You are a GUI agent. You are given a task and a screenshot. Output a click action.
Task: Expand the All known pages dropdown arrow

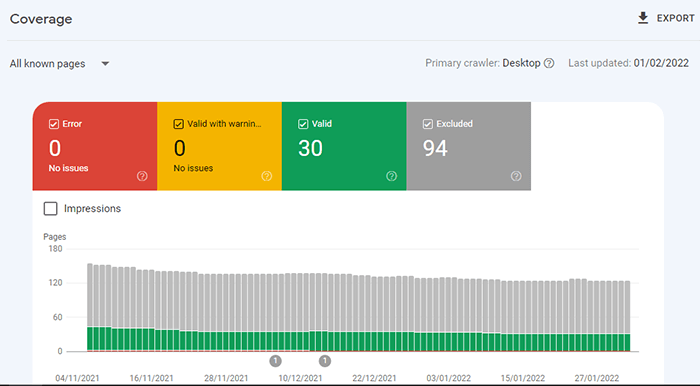click(x=105, y=64)
